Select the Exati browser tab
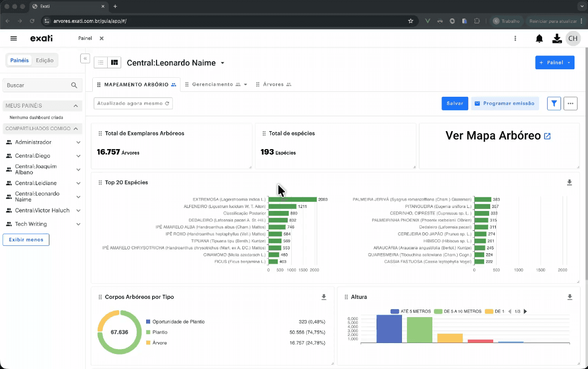This screenshot has height=369, width=588. click(x=69, y=6)
